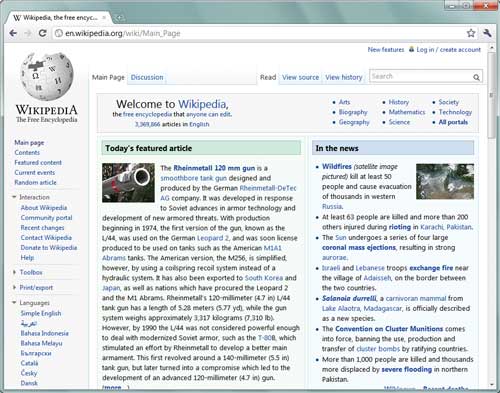Switch to Bahasa Indonesia language
Image resolution: width=500 pixels, height=393 pixels.
point(45,333)
